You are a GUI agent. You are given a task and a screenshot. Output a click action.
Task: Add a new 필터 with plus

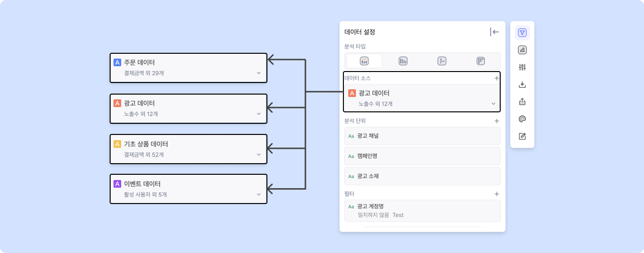pyautogui.click(x=496, y=194)
